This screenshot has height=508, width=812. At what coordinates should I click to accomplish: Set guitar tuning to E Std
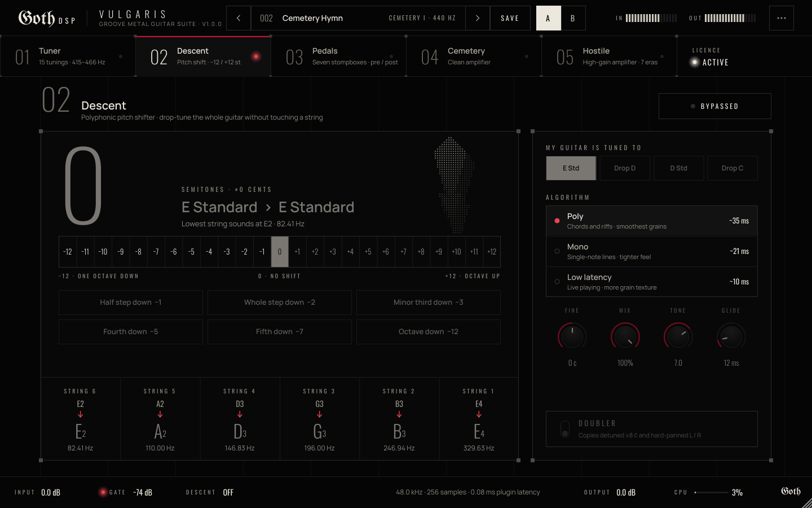[571, 168]
